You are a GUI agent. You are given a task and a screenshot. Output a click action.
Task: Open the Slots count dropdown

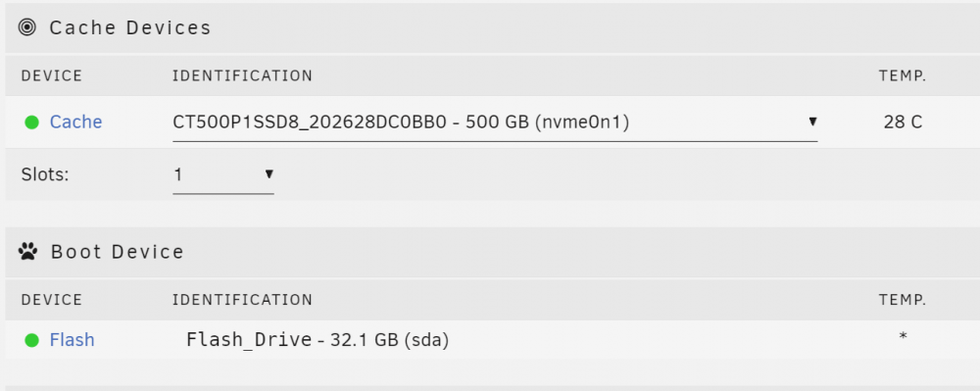223,175
